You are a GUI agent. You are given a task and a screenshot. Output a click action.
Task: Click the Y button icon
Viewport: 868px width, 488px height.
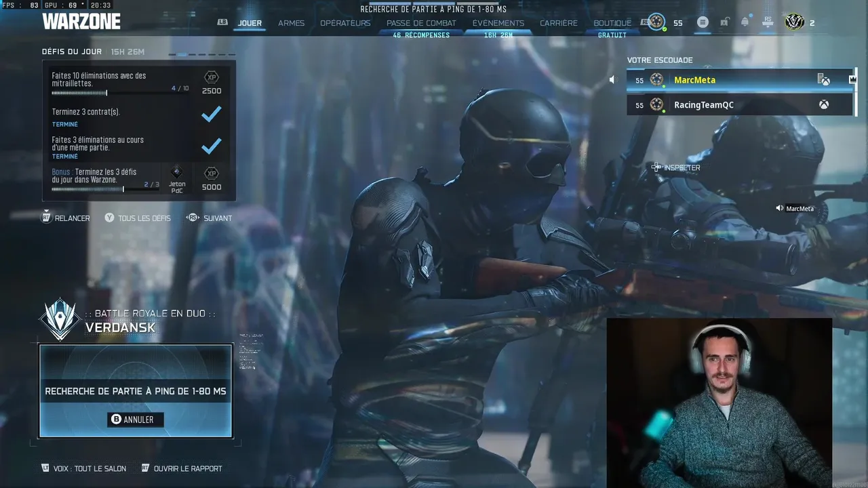(109, 218)
